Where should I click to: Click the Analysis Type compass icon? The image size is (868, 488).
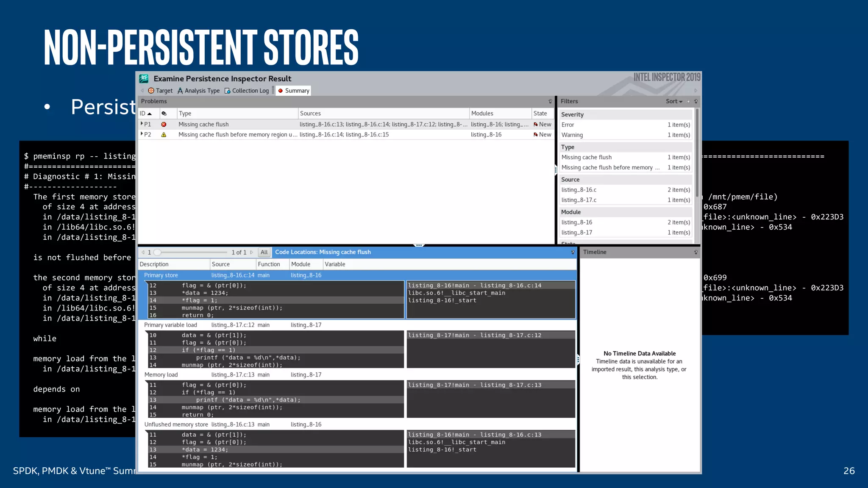pyautogui.click(x=180, y=91)
